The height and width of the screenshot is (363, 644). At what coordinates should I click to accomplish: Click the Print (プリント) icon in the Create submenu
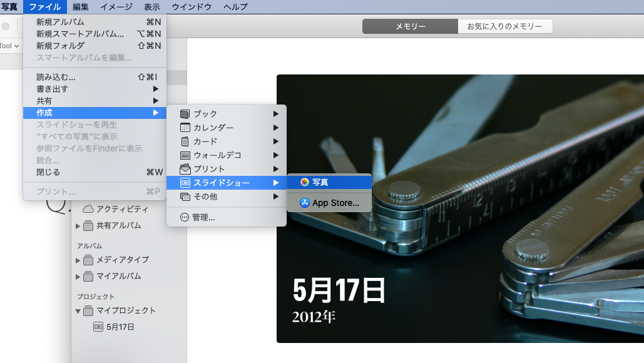pos(185,169)
